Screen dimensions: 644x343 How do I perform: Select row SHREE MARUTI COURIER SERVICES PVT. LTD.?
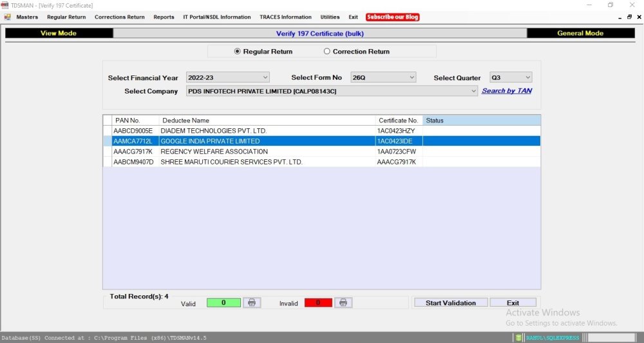coord(321,162)
